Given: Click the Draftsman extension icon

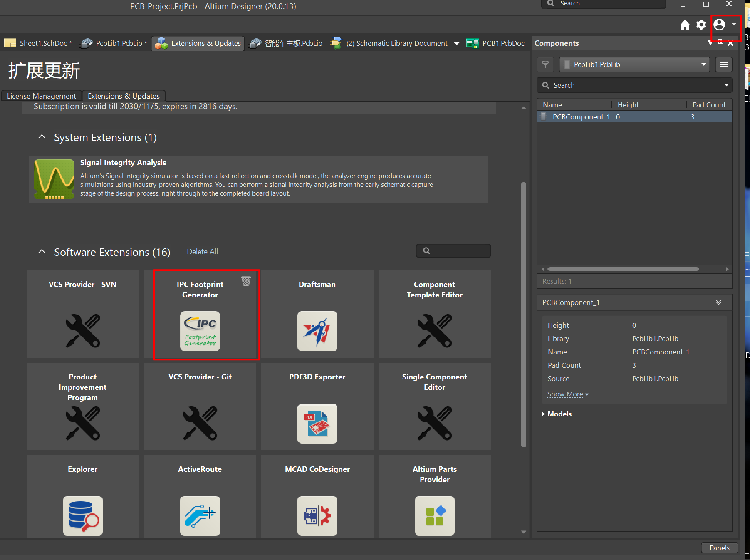Looking at the screenshot, I should coord(317,331).
